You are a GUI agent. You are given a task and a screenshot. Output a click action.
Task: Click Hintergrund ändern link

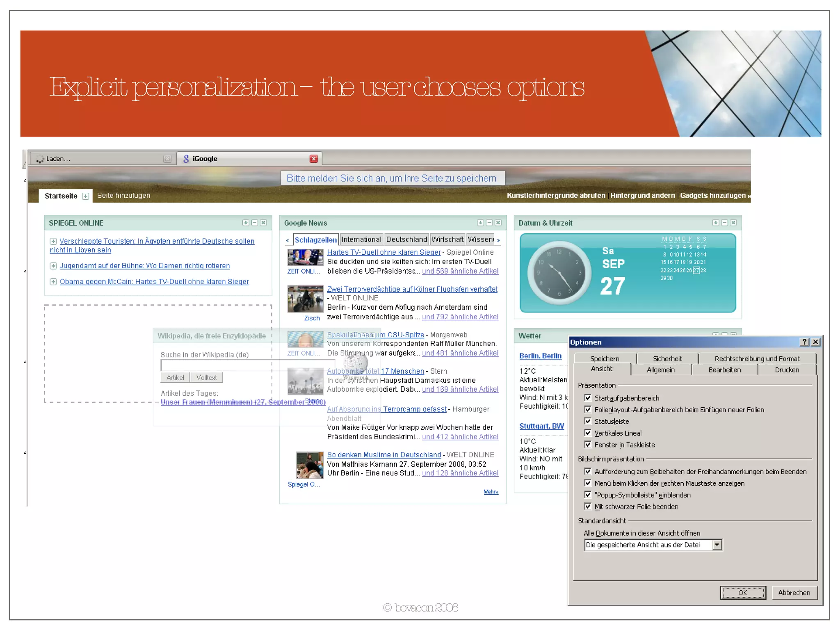(x=642, y=196)
